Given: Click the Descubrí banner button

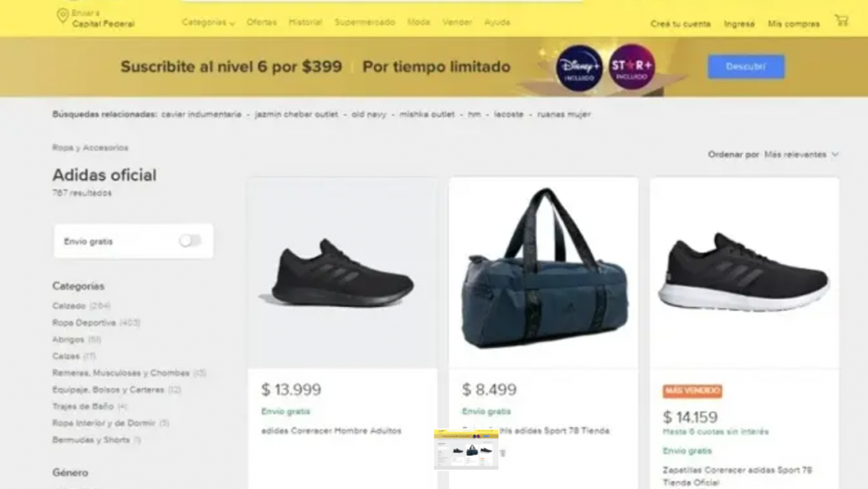Looking at the screenshot, I should [746, 67].
